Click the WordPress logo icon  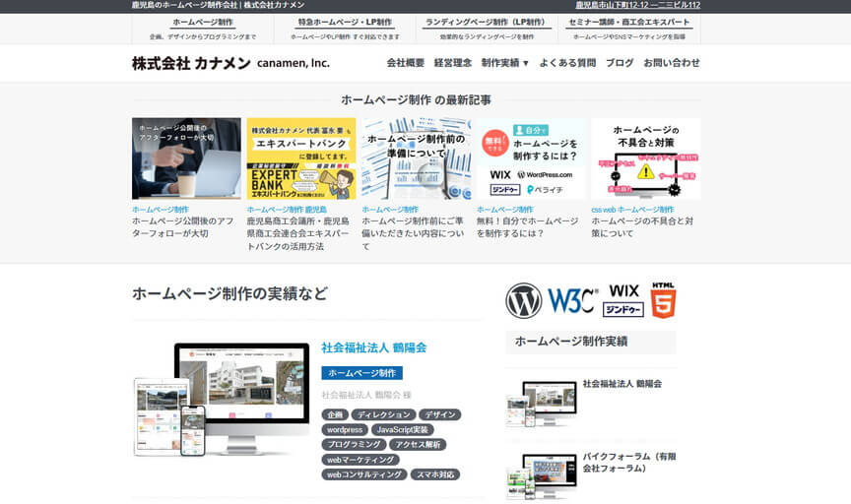pyautogui.click(x=524, y=300)
